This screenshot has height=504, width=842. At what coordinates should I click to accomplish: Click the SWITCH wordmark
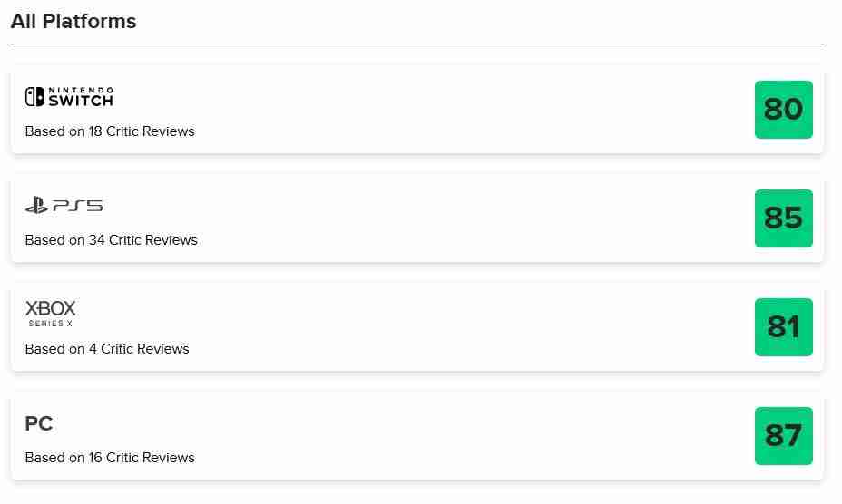coord(81,101)
